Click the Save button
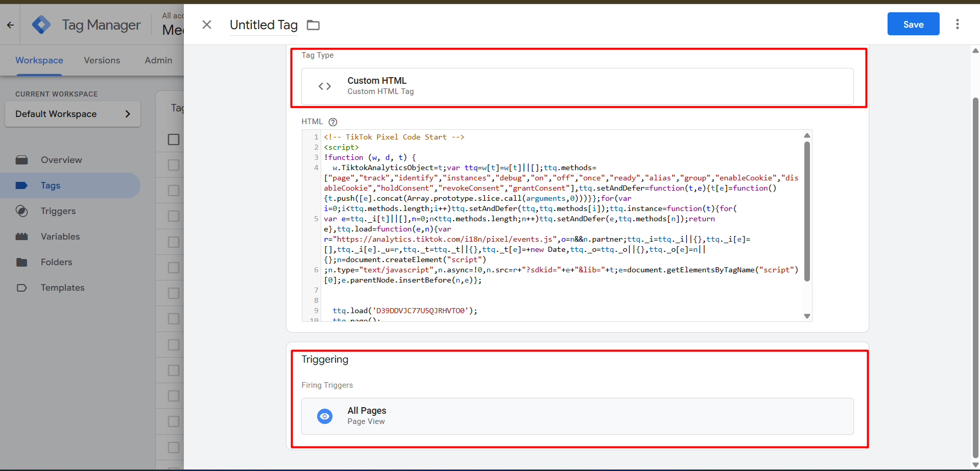 coord(913,24)
